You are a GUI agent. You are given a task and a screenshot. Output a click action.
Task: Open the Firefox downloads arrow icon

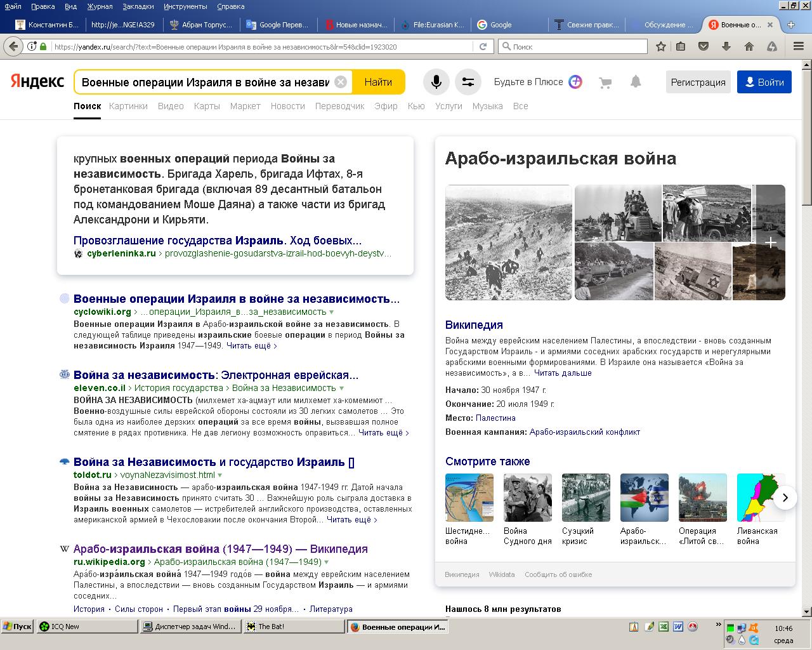pyautogui.click(x=726, y=46)
